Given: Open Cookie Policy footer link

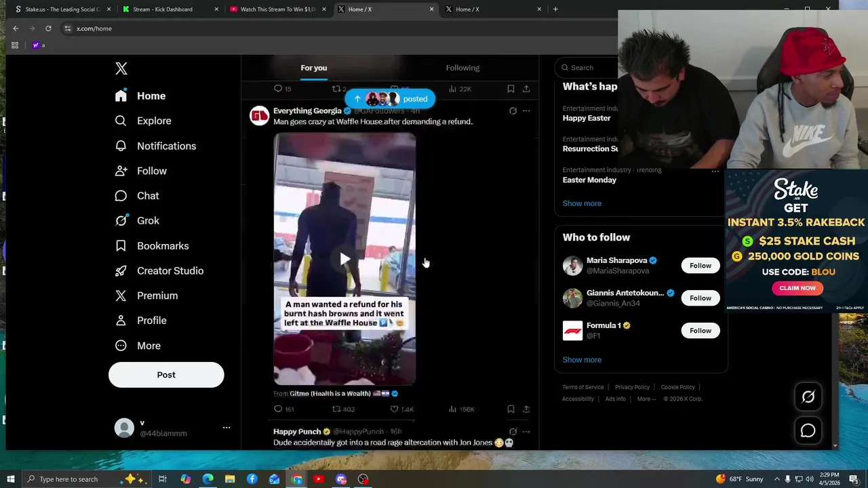Looking at the screenshot, I should tap(677, 387).
